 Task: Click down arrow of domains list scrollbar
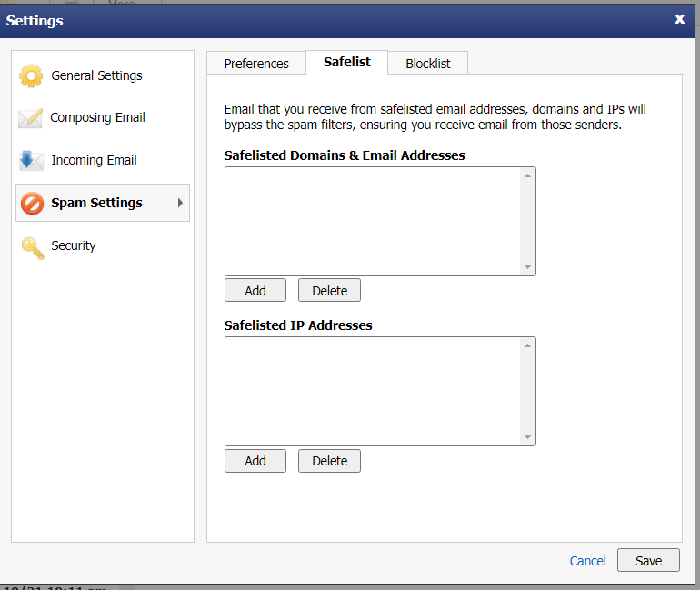[x=527, y=267]
